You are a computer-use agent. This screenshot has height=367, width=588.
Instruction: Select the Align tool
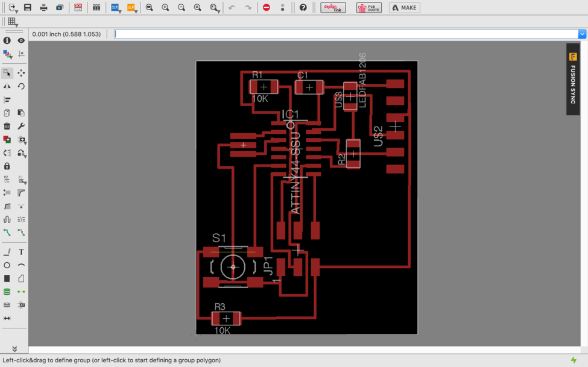[7, 99]
